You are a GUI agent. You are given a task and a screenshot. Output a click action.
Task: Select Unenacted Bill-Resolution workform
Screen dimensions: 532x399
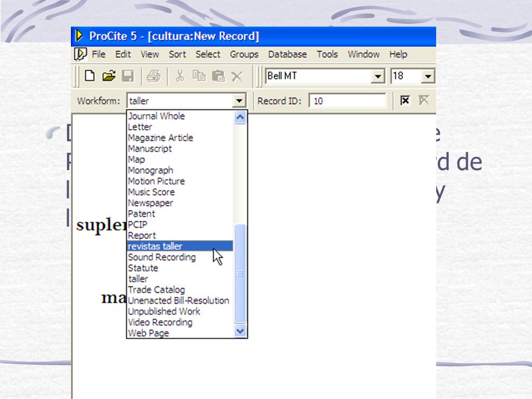(178, 300)
